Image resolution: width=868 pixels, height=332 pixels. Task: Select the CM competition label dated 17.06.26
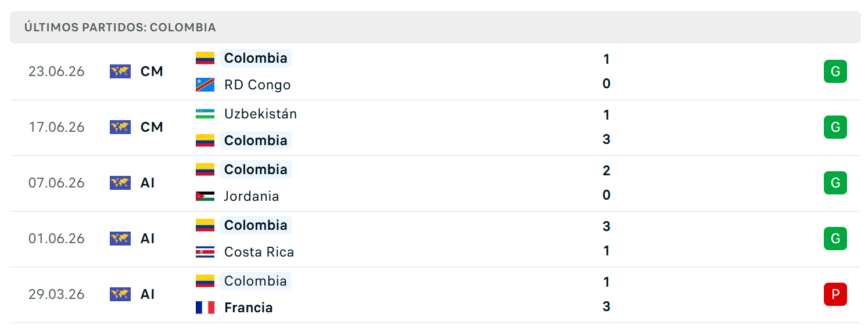[152, 127]
